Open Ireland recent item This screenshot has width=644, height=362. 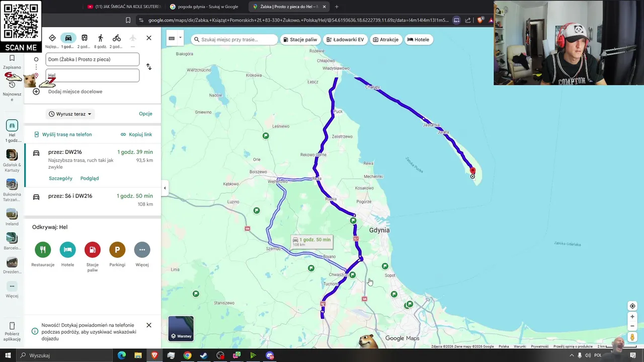(x=12, y=217)
